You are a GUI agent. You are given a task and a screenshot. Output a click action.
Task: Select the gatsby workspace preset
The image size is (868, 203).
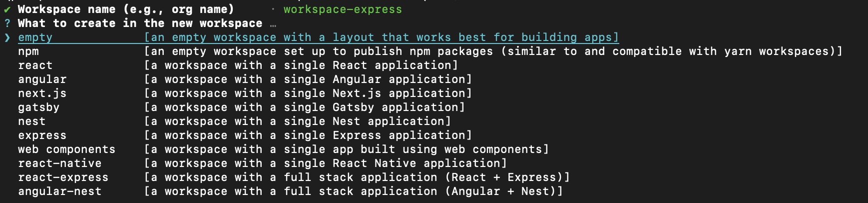(x=38, y=107)
